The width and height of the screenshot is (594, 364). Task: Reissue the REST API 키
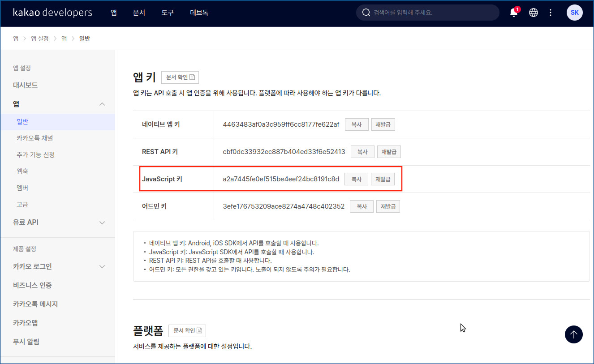point(388,152)
